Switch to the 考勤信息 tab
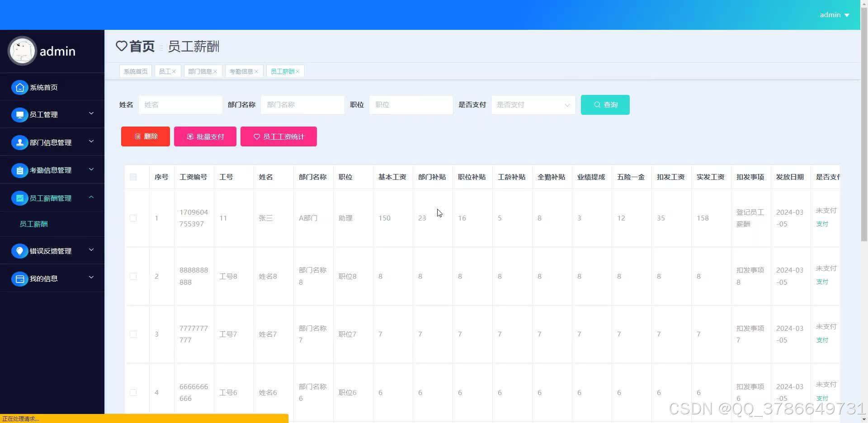Image resolution: width=868 pixels, height=423 pixels. click(x=241, y=71)
